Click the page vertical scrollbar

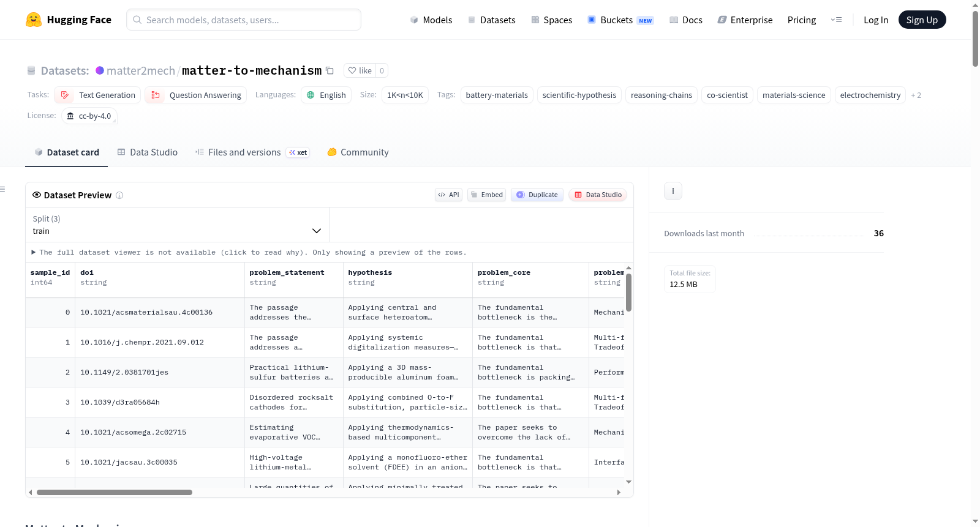pos(975,38)
